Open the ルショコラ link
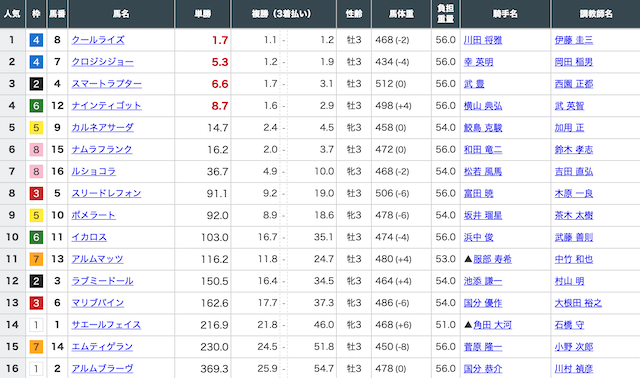This screenshot has height=378, width=640. coord(93,171)
